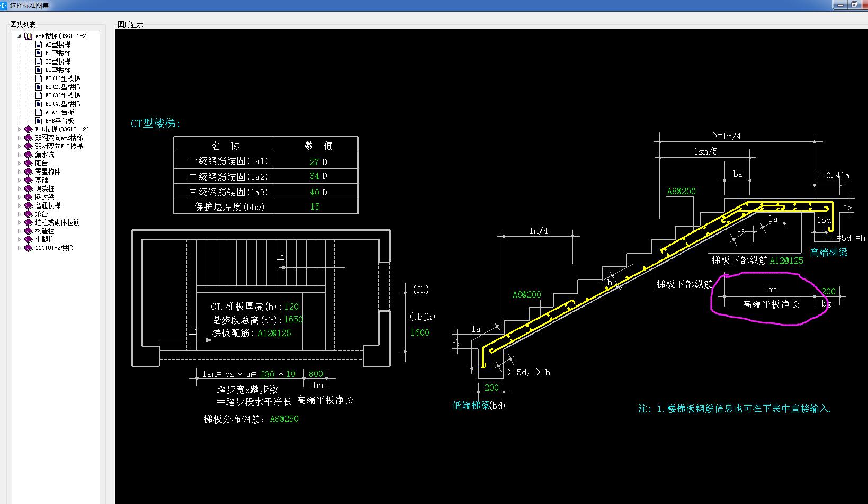Click the book icon of 双网双向A-E楼梯

(29, 138)
